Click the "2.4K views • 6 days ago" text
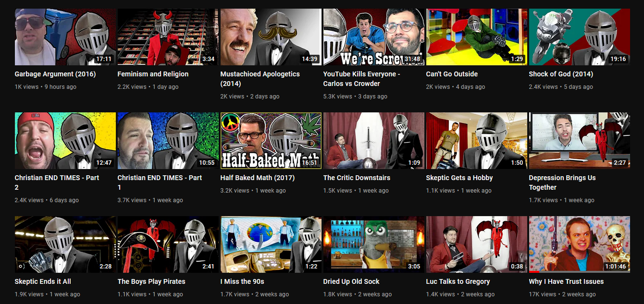This screenshot has width=644, height=304. 47,200
